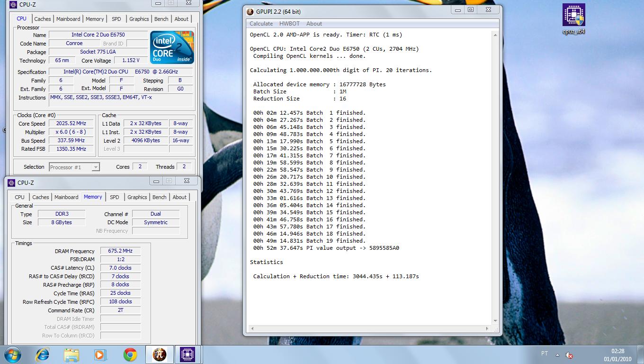The image size is (644, 364).
Task: Switch to SPD tab in top CPU-Z
Action: coord(116,19)
